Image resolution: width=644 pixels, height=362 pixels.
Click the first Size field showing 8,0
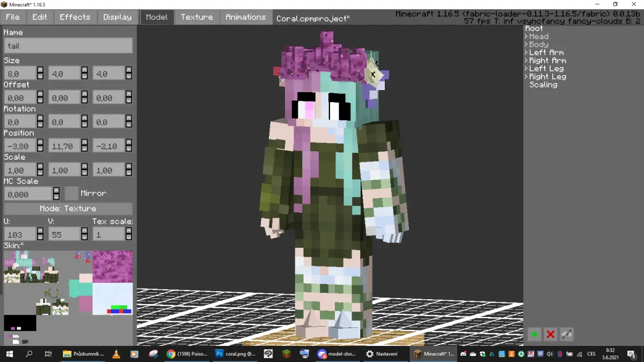click(x=20, y=73)
